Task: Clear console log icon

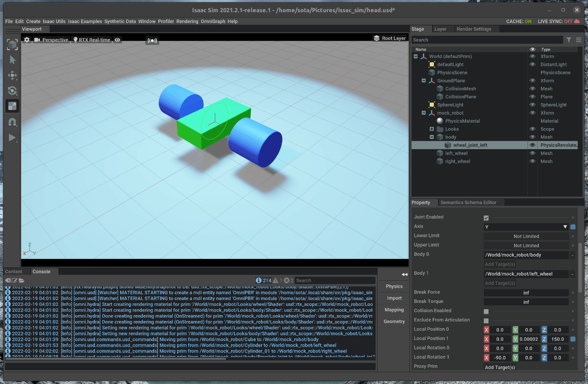Action: (x=8, y=280)
